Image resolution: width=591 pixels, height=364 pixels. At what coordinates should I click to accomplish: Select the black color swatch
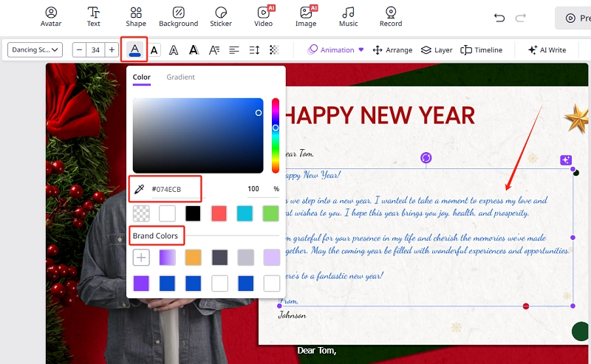pyautogui.click(x=193, y=213)
